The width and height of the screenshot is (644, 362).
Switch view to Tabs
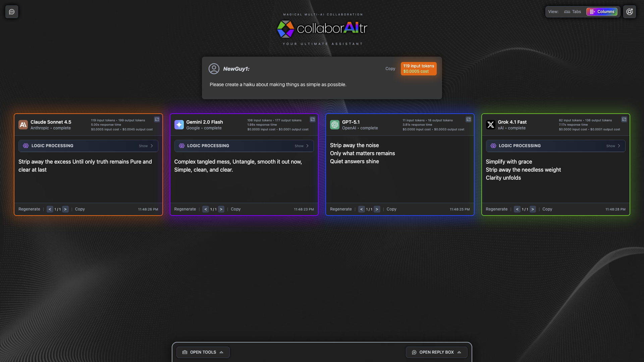pyautogui.click(x=572, y=11)
